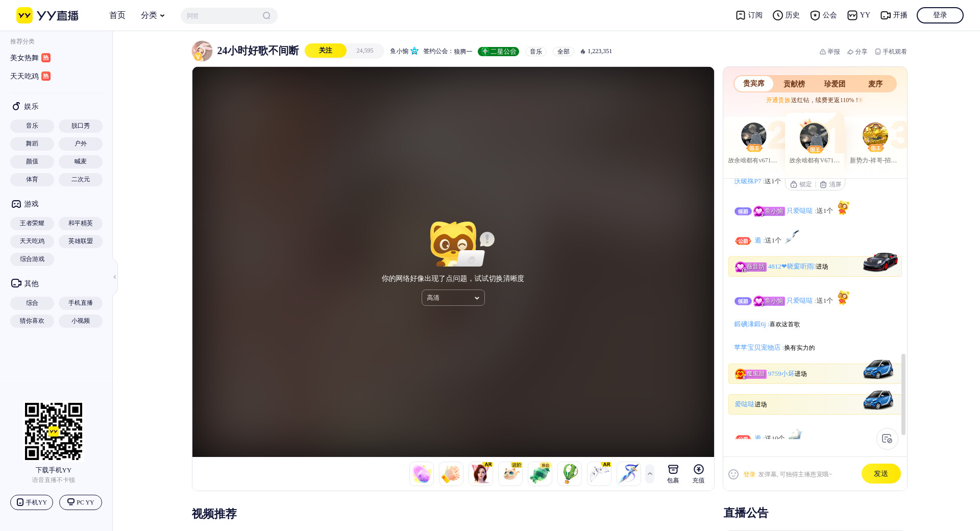This screenshot has width=980, height=531.
Task: Click the 发送 send button
Action: (x=881, y=474)
